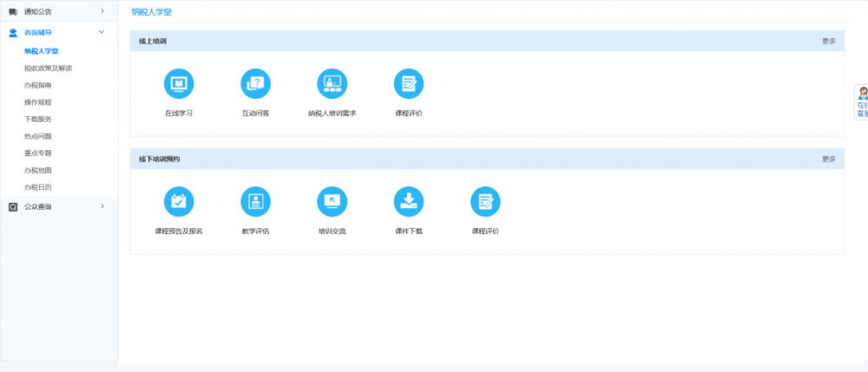
Task: Open 下载服务 from the sidebar
Action: pyautogui.click(x=38, y=119)
